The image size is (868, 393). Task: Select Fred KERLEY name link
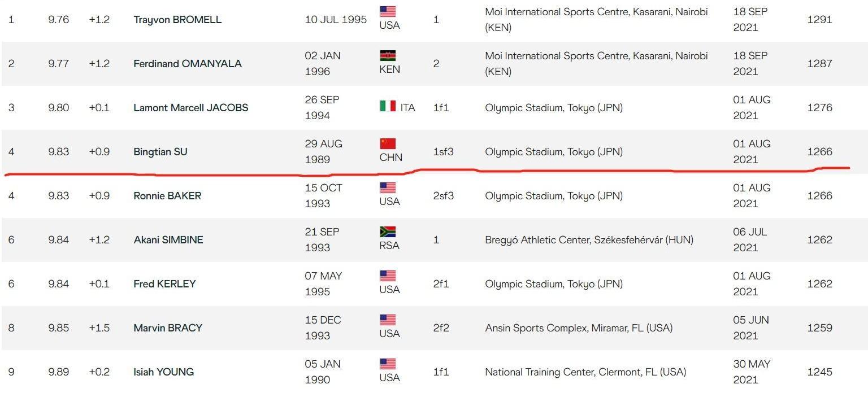(x=164, y=284)
